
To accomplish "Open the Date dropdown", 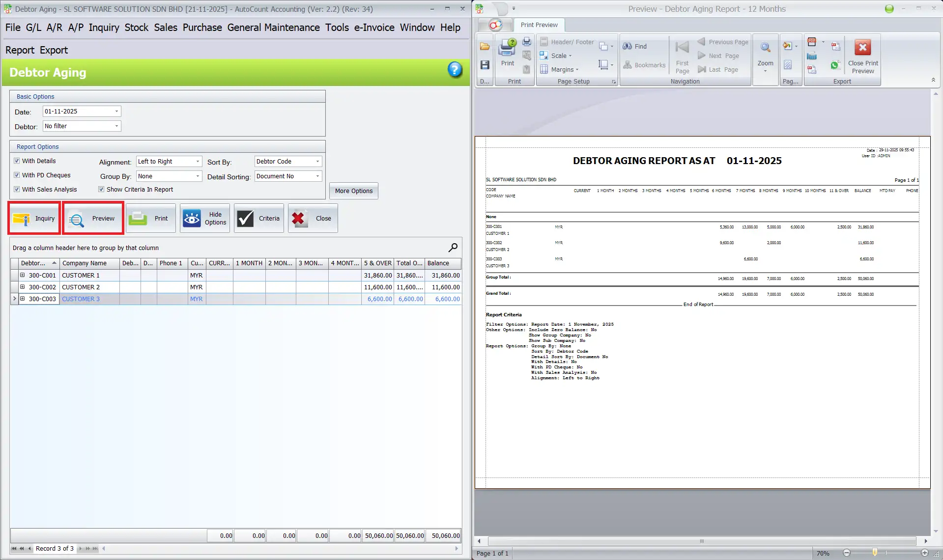I will [116, 111].
